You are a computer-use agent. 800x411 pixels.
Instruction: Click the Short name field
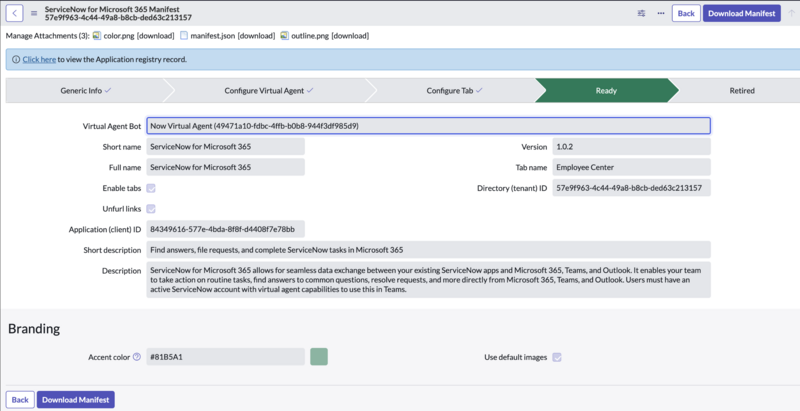pyautogui.click(x=226, y=147)
